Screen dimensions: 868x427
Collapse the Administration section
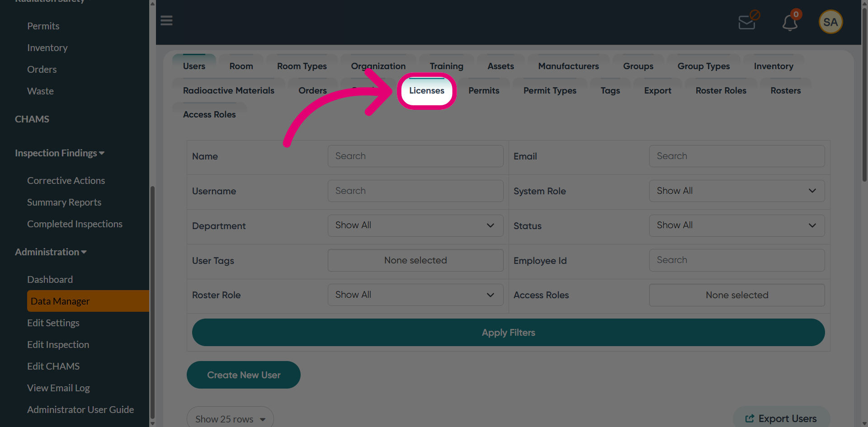[x=51, y=252]
